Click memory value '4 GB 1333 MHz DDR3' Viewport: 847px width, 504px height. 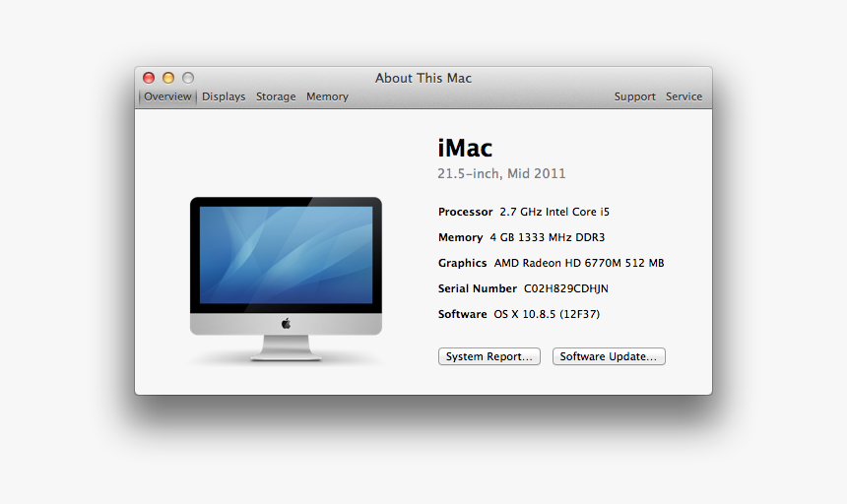(x=548, y=237)
